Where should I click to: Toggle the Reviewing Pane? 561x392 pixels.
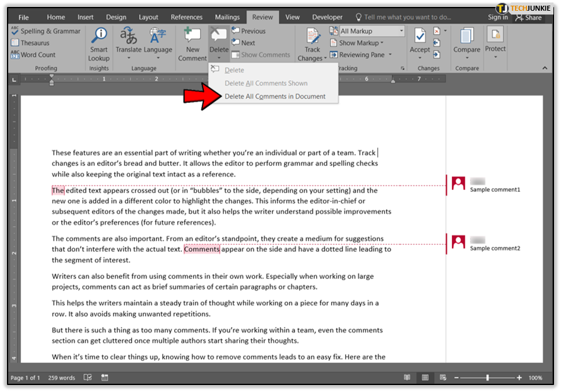(358, 55)
